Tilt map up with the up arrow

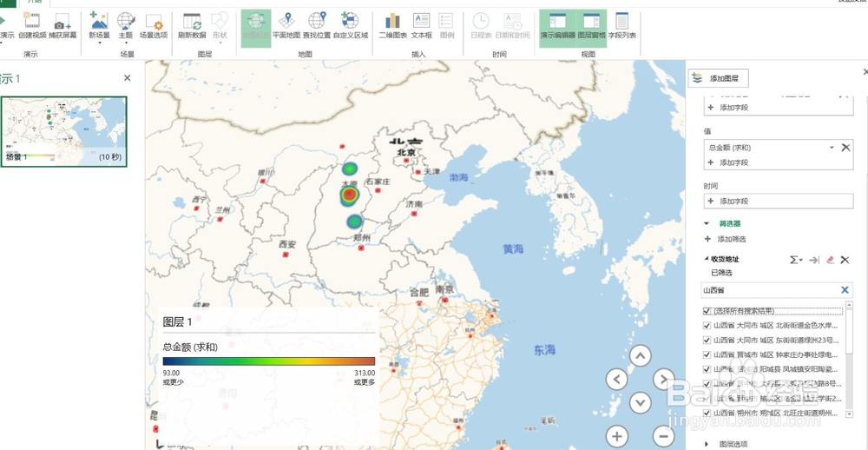(640, 356)
